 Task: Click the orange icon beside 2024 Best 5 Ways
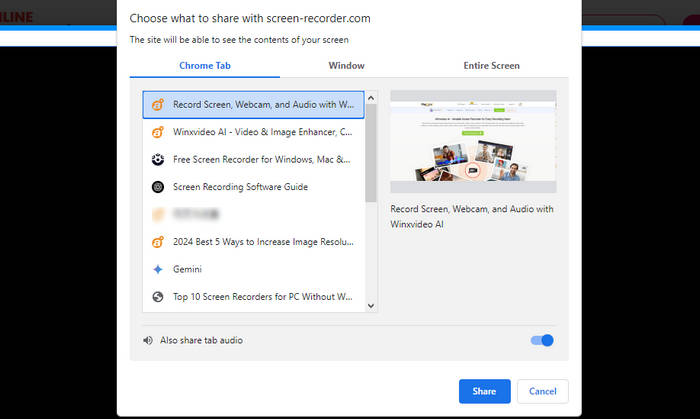[x=158, y=242]
